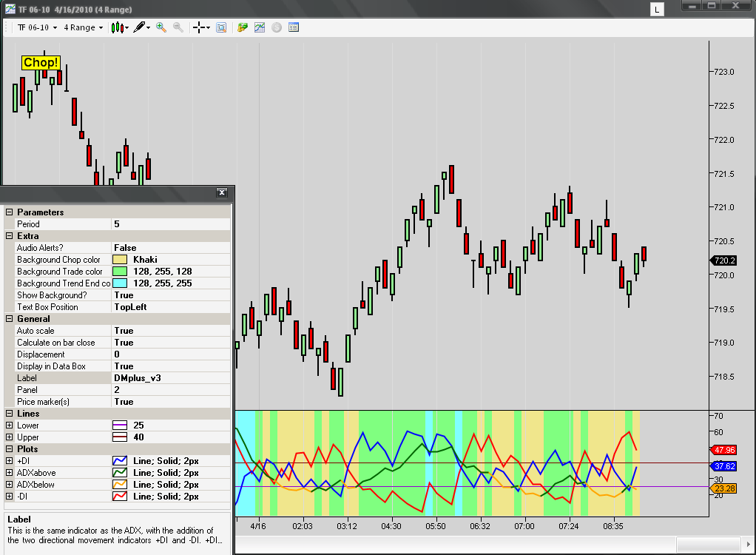
Task: Expand the Lower line properties
Action: [9, 425]
